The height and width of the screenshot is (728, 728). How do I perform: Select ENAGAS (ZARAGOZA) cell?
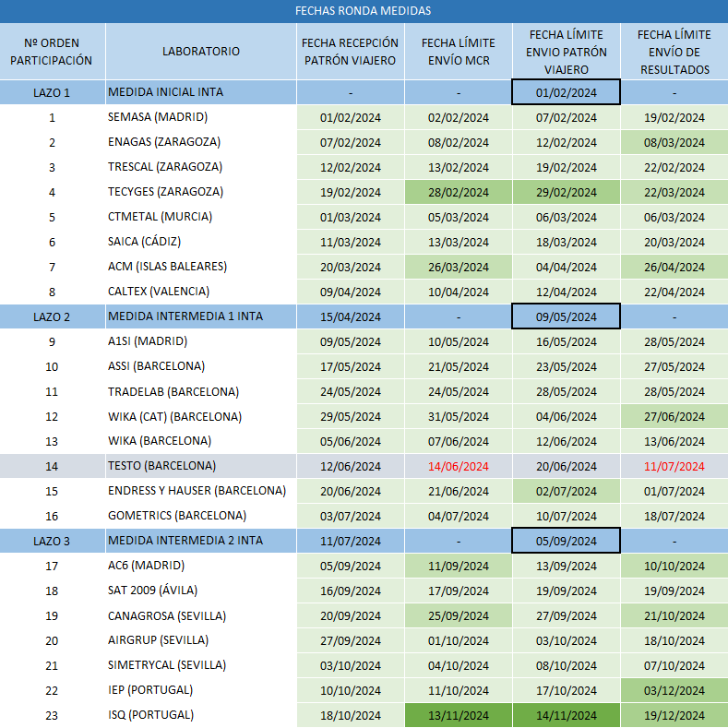tap(201, 142)
